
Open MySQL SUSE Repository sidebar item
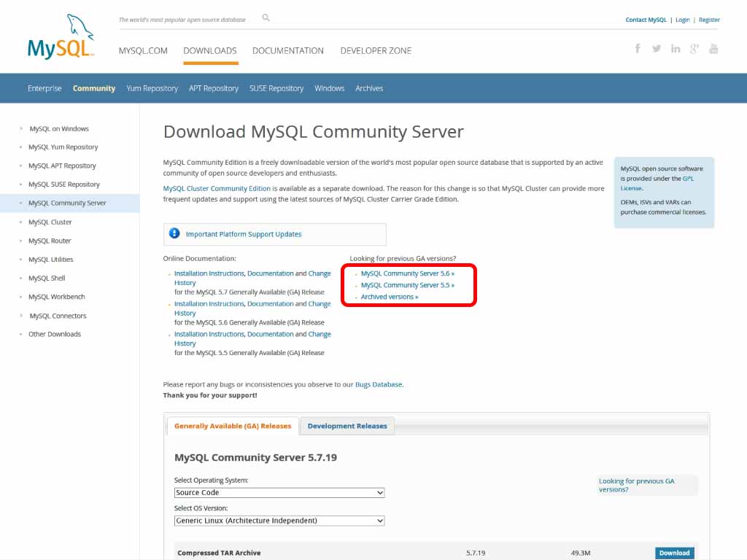click(64, 184)
